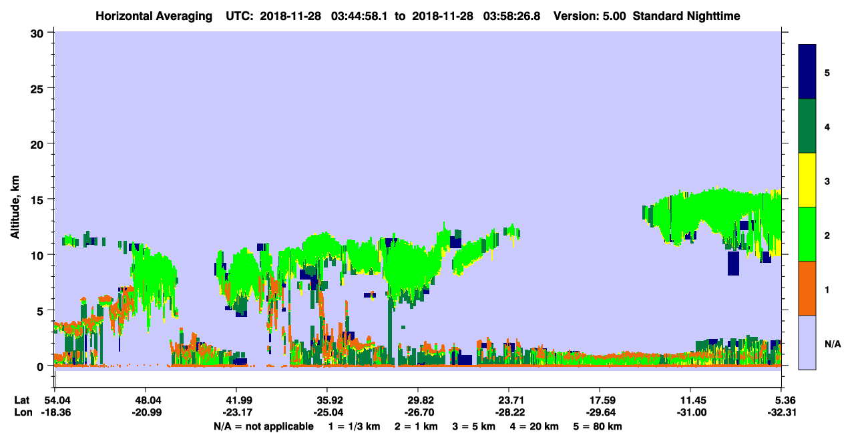Click the 25 km altitude tick label
868x445 pixels.
pos(39,88)
